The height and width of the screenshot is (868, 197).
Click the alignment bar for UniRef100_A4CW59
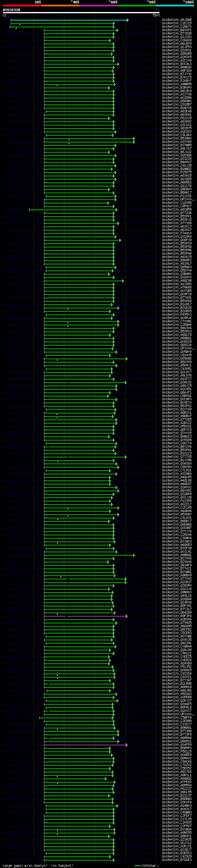tap(73, 210)
